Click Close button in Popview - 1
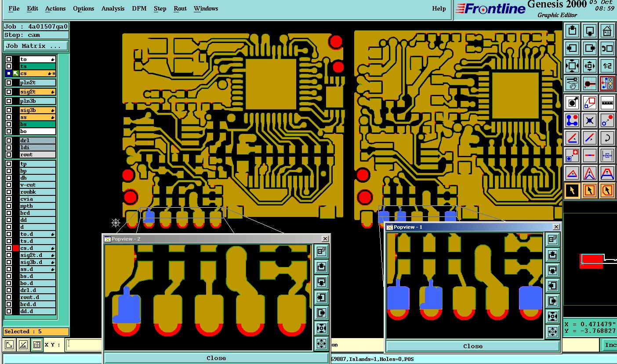Image resolution: width=617 pixels, height=364 pixels. [x=473, y=346]
